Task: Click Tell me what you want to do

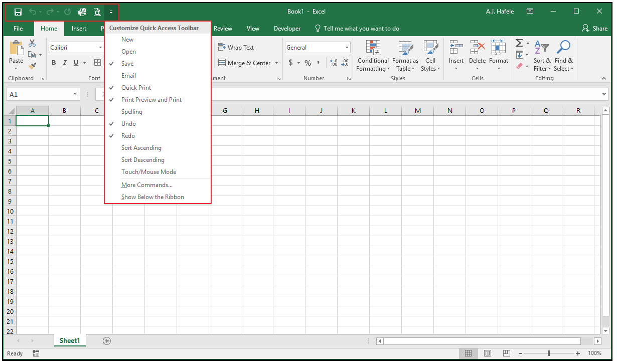Action: tap(357, 29)
